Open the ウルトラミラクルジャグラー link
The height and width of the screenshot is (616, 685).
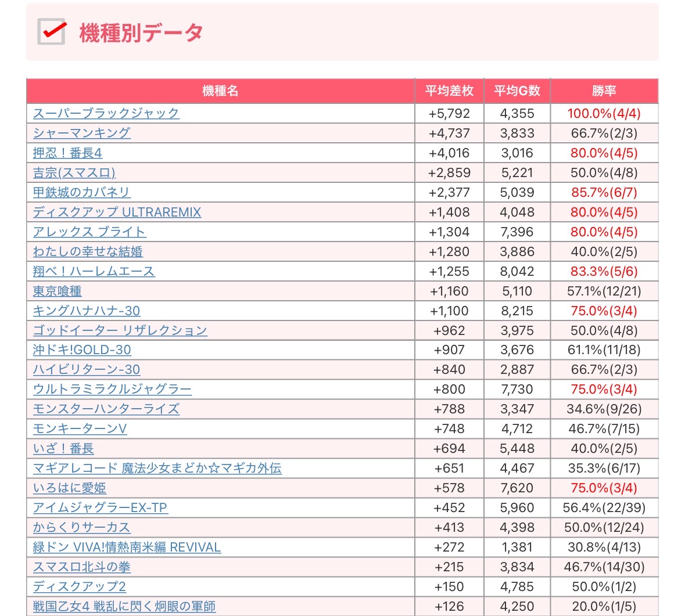coord(112,389)
